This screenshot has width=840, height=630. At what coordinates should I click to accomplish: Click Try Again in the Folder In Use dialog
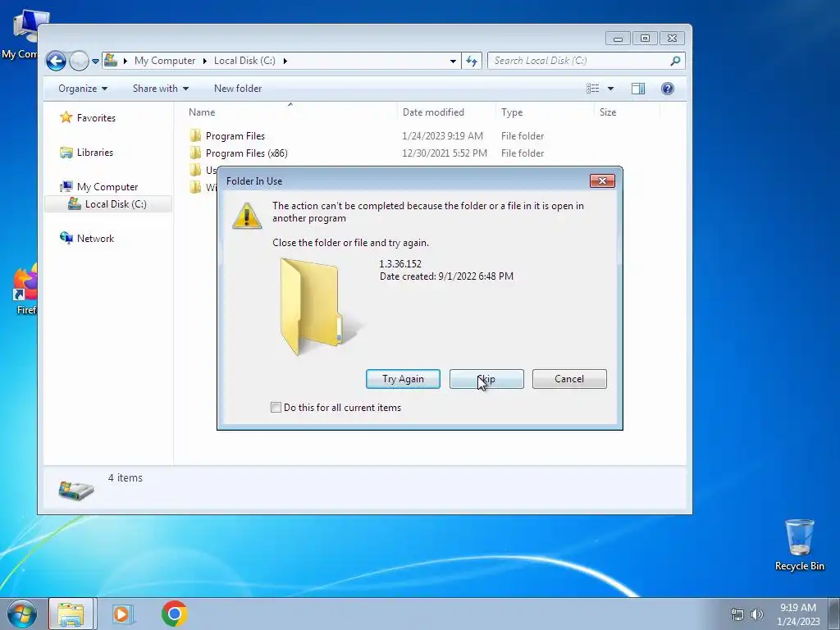coord(403,379)
